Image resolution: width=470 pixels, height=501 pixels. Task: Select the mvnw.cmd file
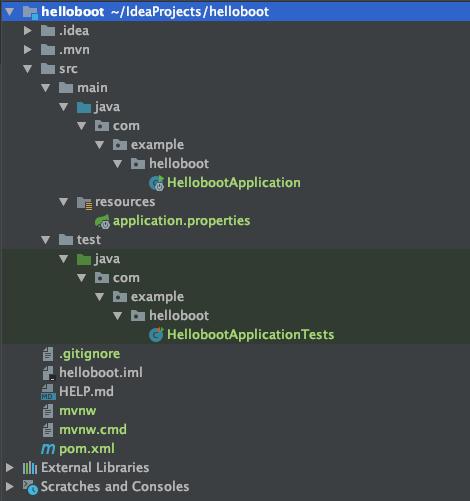[x=93, y=430]
